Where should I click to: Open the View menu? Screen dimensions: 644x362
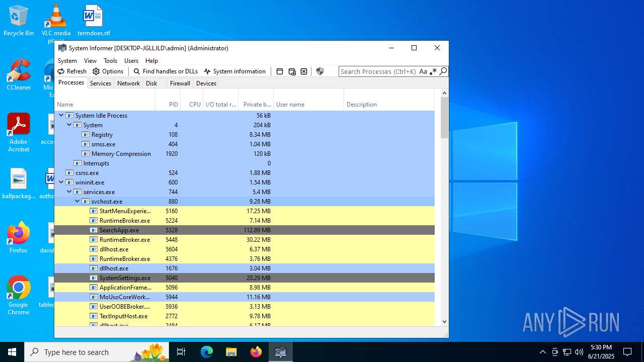[90, 61]
